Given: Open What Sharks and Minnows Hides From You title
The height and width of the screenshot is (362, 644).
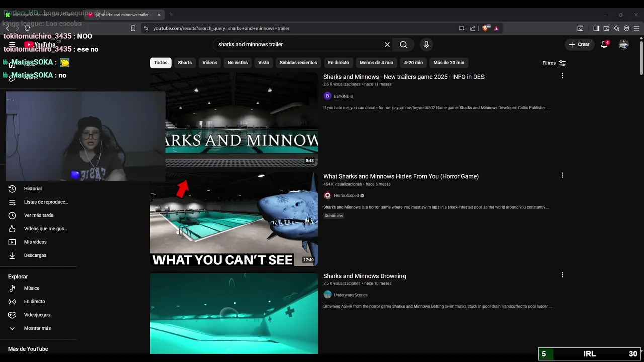Looking at the screenshot, I should coord(401,176).
